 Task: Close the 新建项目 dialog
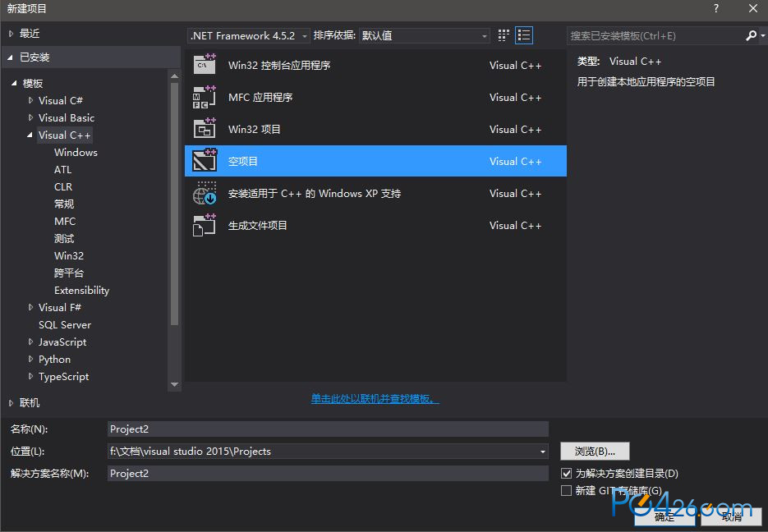[x=753, y=8]
